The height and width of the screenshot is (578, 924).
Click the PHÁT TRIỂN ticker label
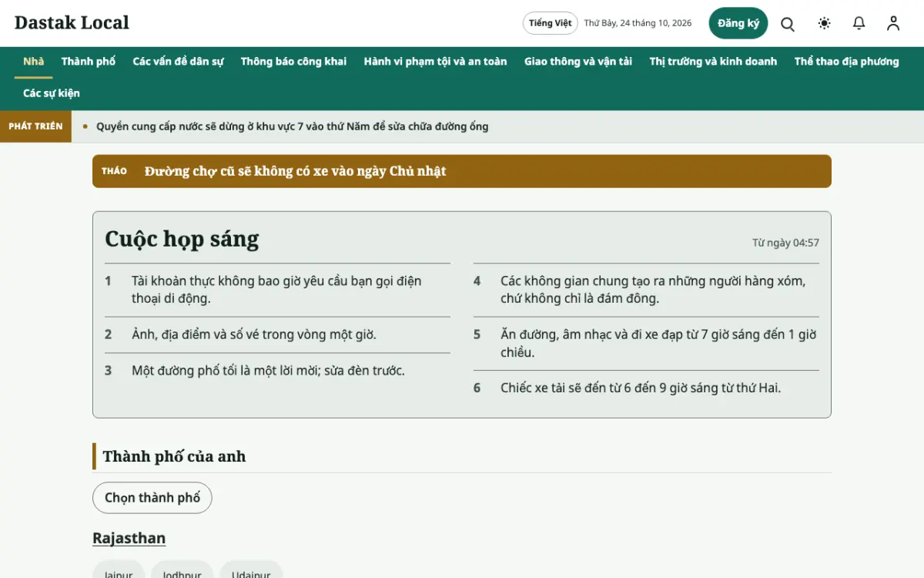[35, 126]
